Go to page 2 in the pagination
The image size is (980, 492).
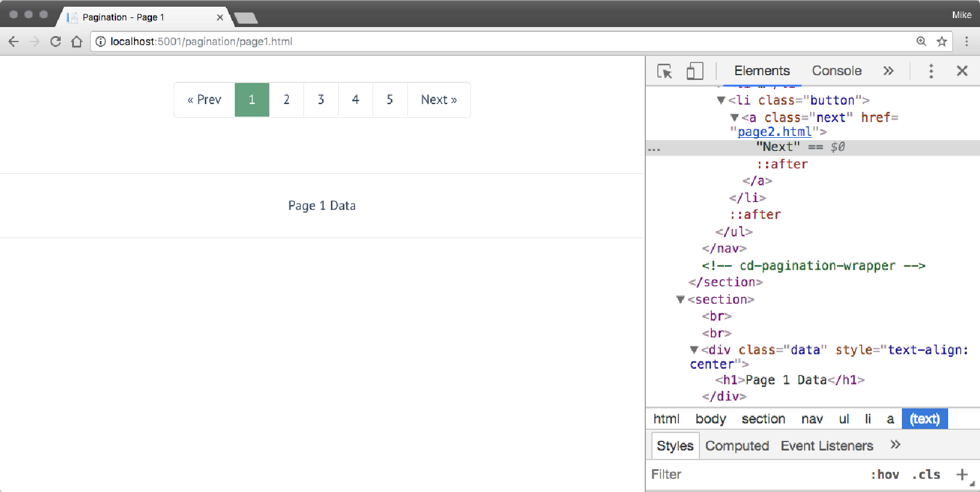(287, 100)
